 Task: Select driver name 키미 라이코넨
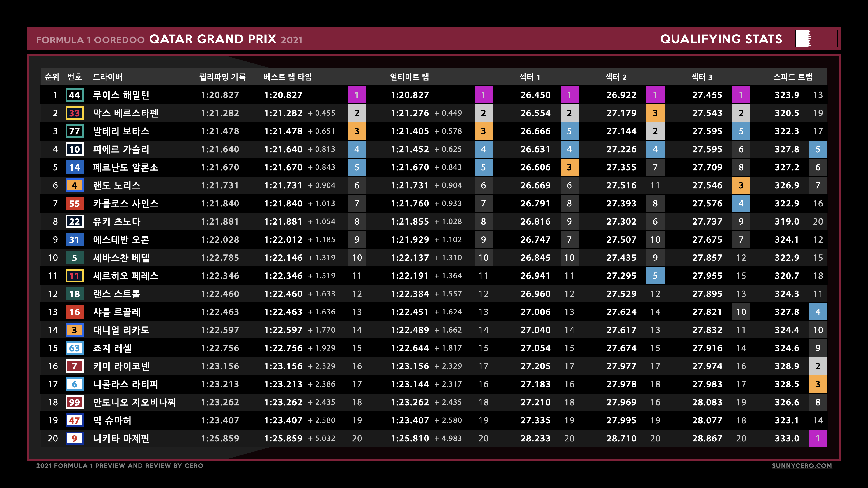tap(121, 366)
